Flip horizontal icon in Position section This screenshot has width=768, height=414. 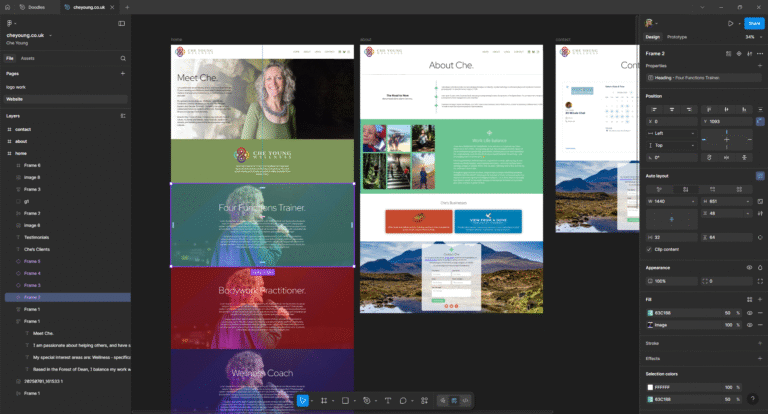pyautogui.click(x=726, y=157)
